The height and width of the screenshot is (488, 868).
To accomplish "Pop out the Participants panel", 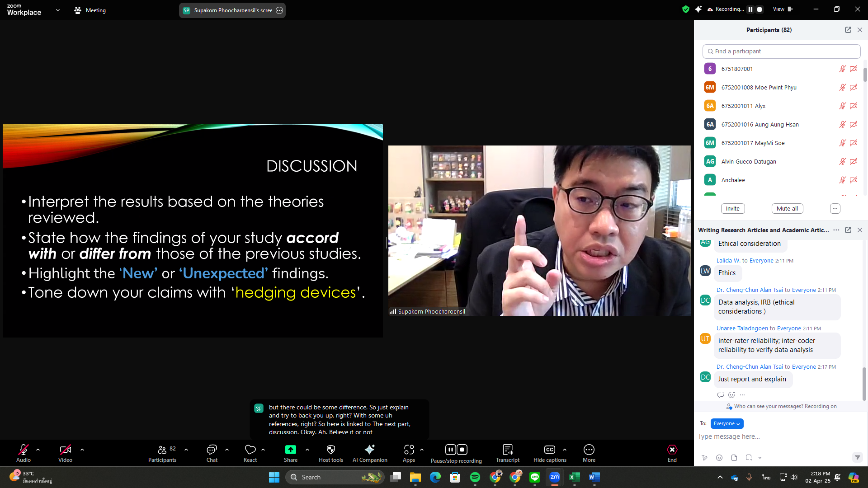I will tap(848, 30).
